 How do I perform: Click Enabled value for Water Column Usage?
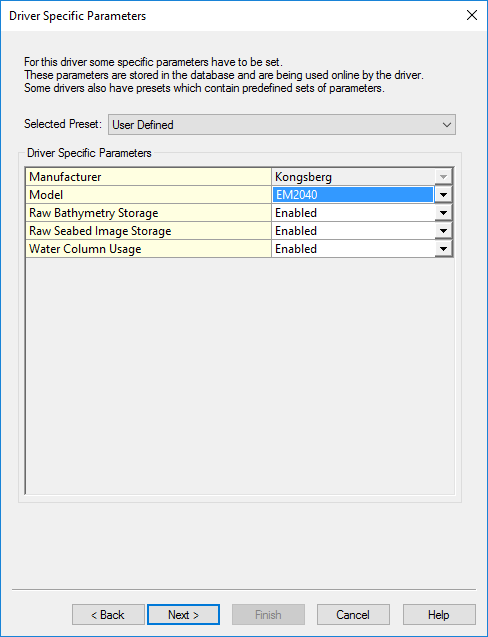click(353, 249)
